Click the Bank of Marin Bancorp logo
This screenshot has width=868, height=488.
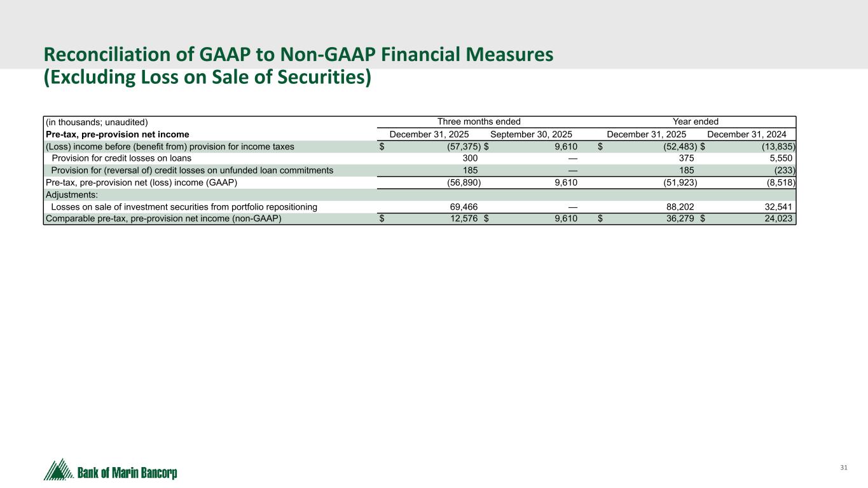pos(111,471)
